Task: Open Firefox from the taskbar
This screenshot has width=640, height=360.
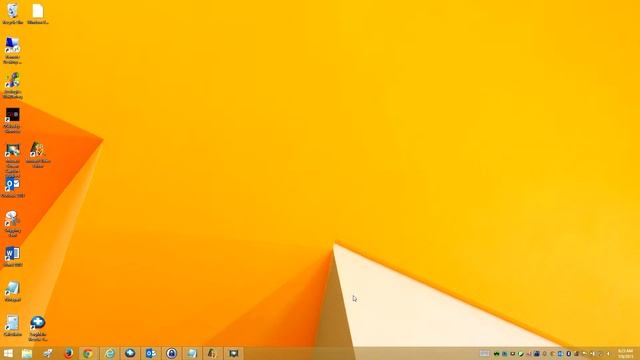Action: pos(69,353)
